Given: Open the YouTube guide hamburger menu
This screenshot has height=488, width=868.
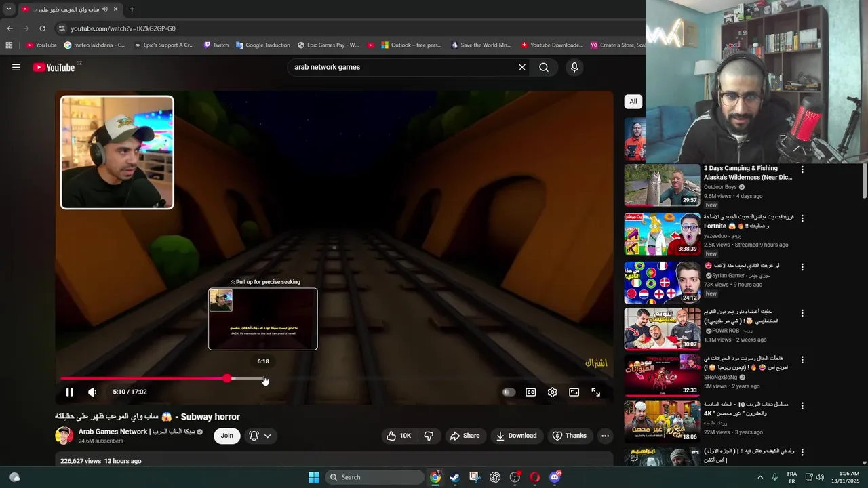Looking at the screenshot, I should tap(16, 67).
